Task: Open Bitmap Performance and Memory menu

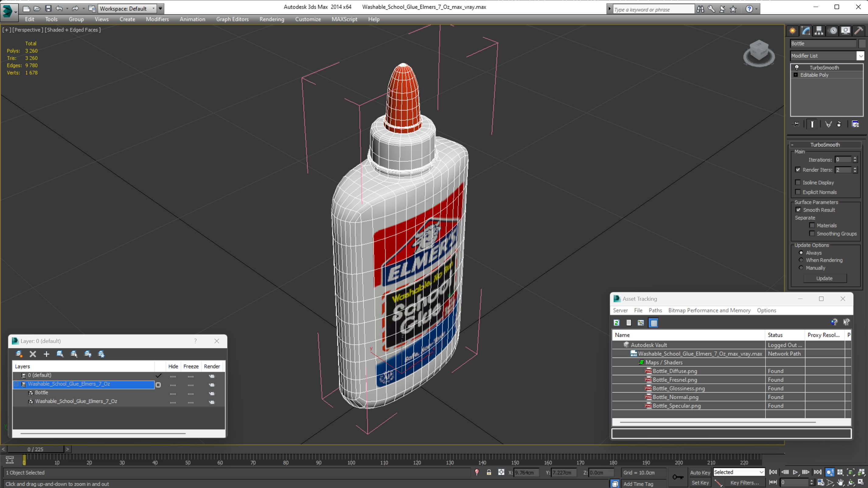Action: point(709,310)
